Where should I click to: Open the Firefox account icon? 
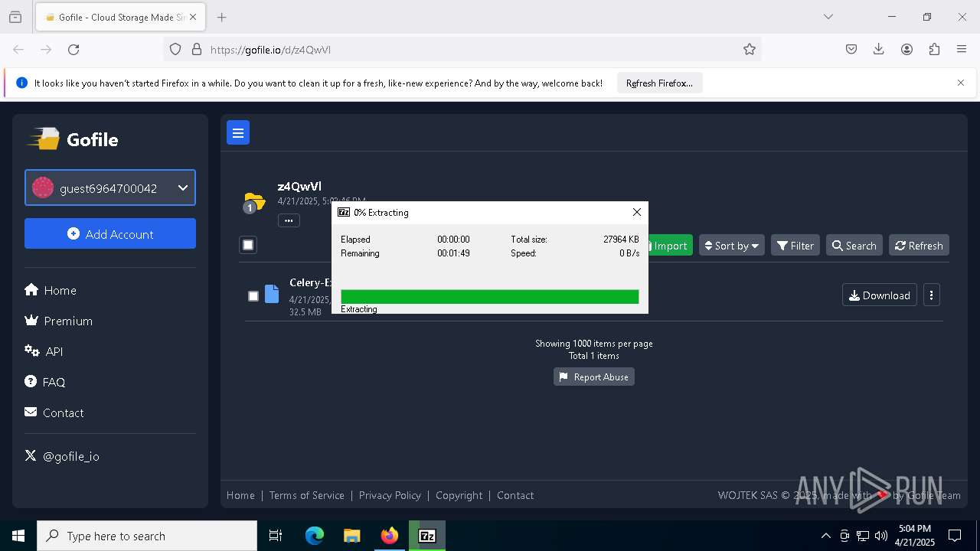point(906,49)
